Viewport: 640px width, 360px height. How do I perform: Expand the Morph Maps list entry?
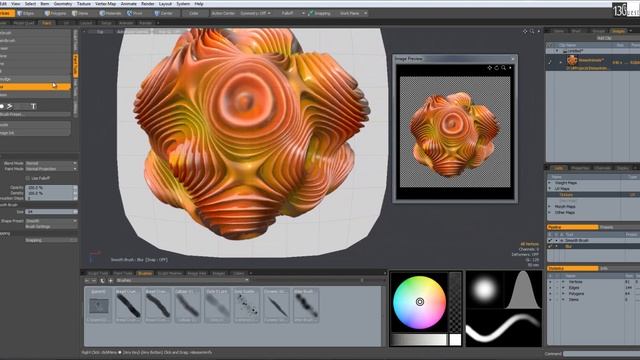pyautogui.click(x=550, y=207)
